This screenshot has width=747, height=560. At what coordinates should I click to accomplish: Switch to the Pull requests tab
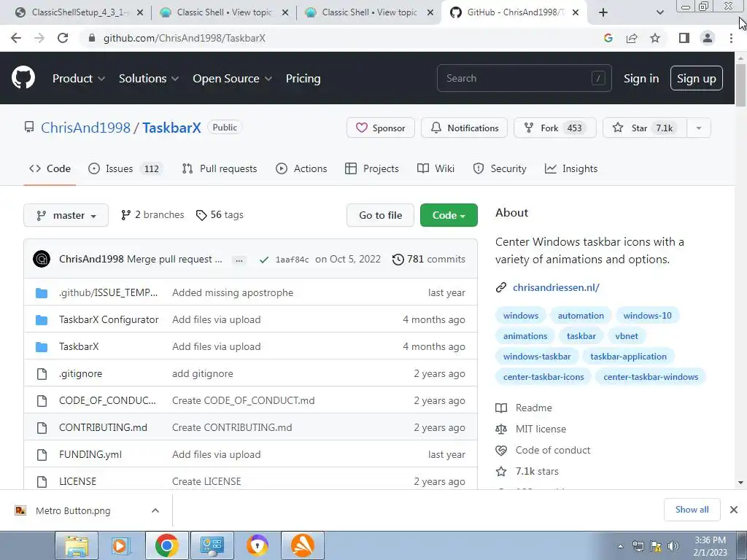(x=220, y=168)
